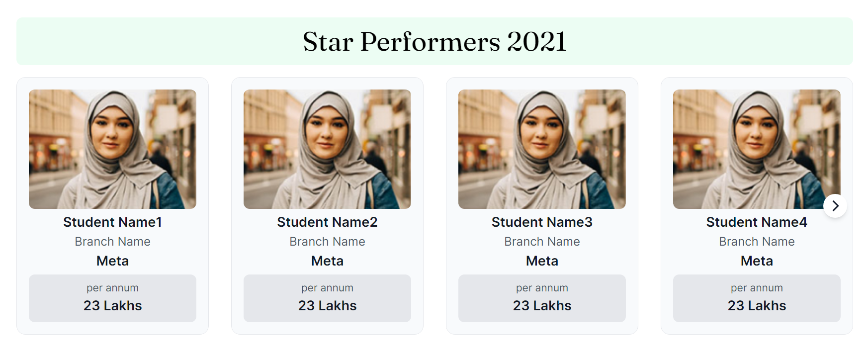
Task: Click Branch Name under Student Name1
Action: [112, 242]
